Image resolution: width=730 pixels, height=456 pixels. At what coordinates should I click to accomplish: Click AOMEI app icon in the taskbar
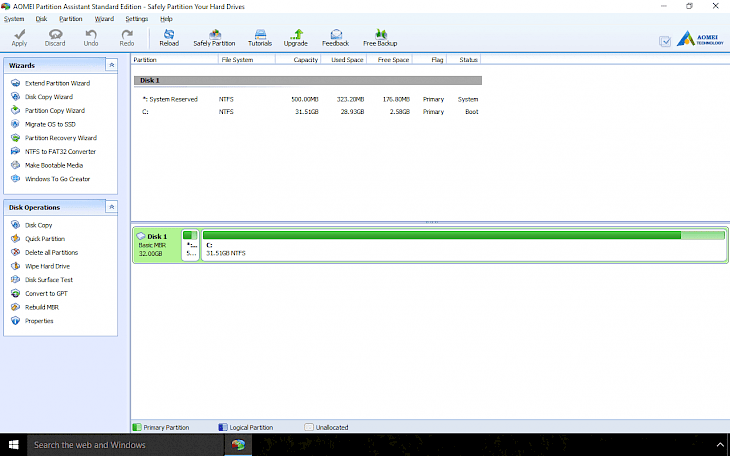[x=238, y=445]
